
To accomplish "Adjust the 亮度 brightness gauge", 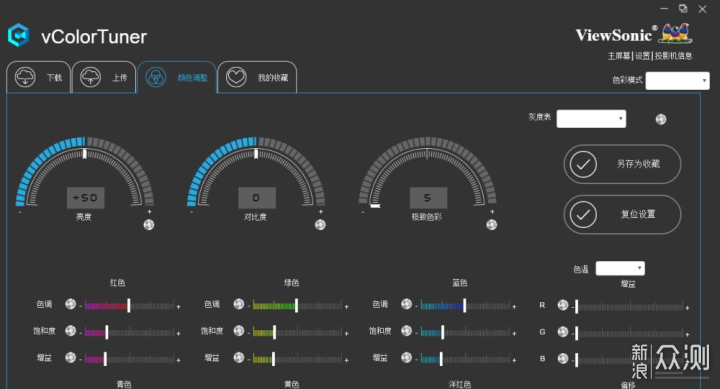I will pyautogui.click(x=84, y=171).
